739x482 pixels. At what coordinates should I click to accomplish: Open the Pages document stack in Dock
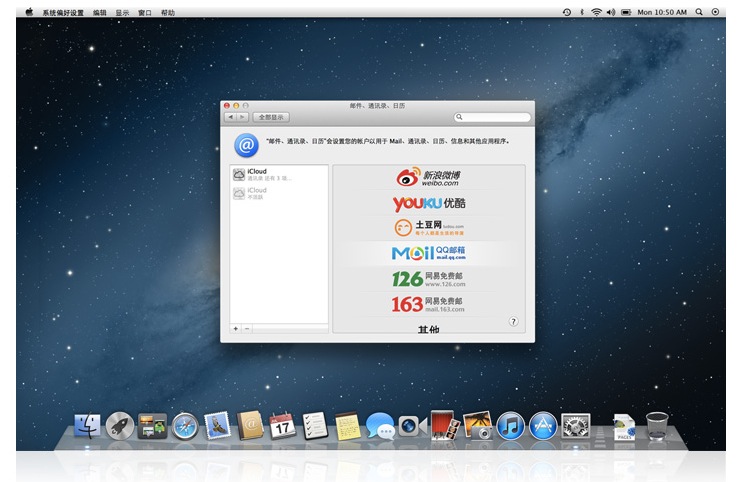coord(624,426)
